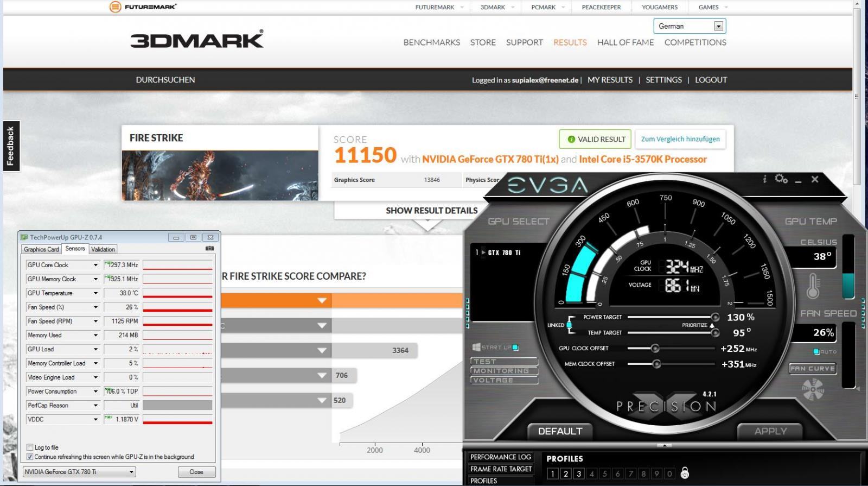Screen dimensions: 868x486
Task: Open the Benchmarks menu on 3DMark site
Action: [431, 42]
